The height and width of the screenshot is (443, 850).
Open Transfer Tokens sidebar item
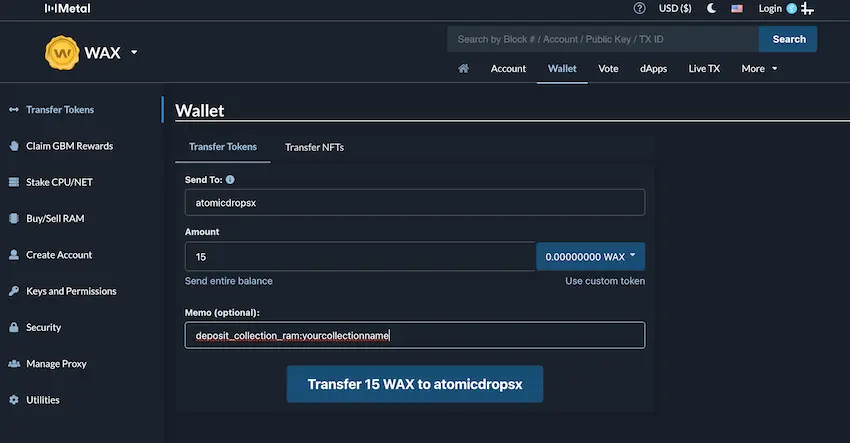click(60, 110)
